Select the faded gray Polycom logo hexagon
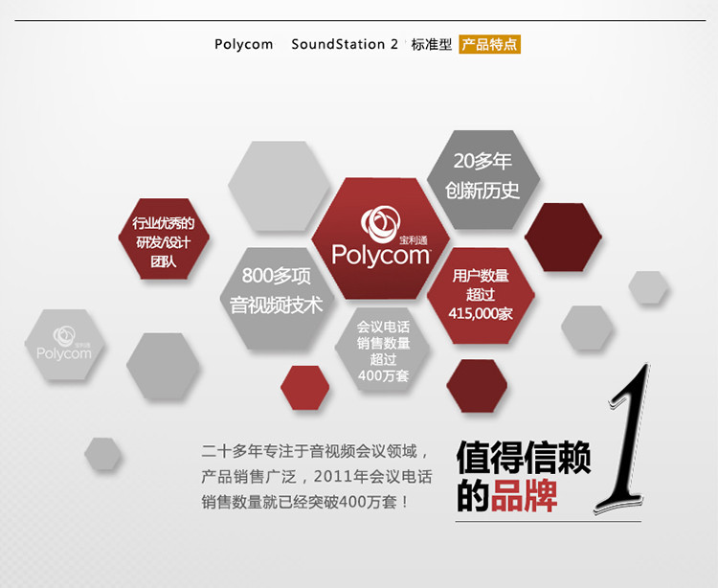This screenshot has height=588, width=718. 64,345
